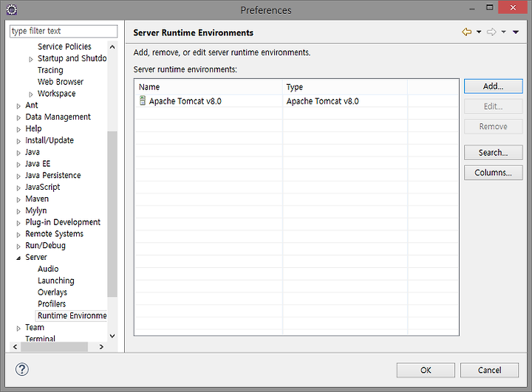Screen dimensions: 532x392
Task: Dismiss dialog with Cancel button
Action: (489, 370)
